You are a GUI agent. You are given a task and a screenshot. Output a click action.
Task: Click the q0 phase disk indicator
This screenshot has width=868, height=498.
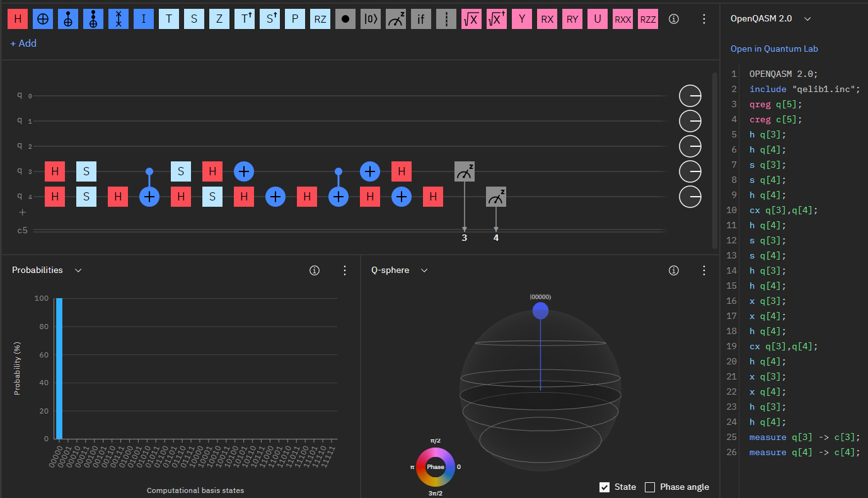pyautogui.click(x=690, y=96)
